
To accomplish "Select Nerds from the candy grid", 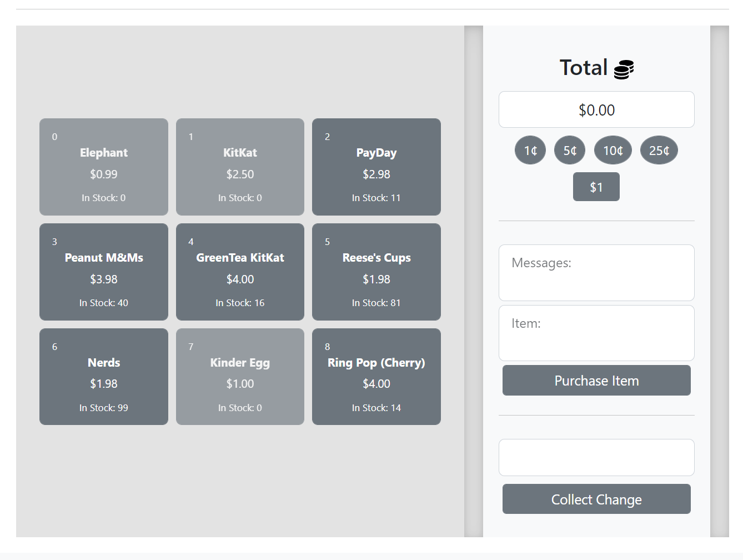I will [104, 377].
